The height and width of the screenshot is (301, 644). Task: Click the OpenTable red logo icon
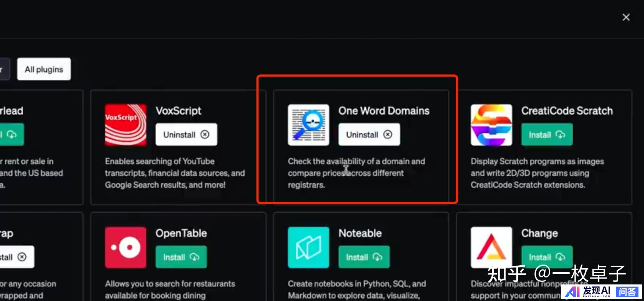[125, 247]
